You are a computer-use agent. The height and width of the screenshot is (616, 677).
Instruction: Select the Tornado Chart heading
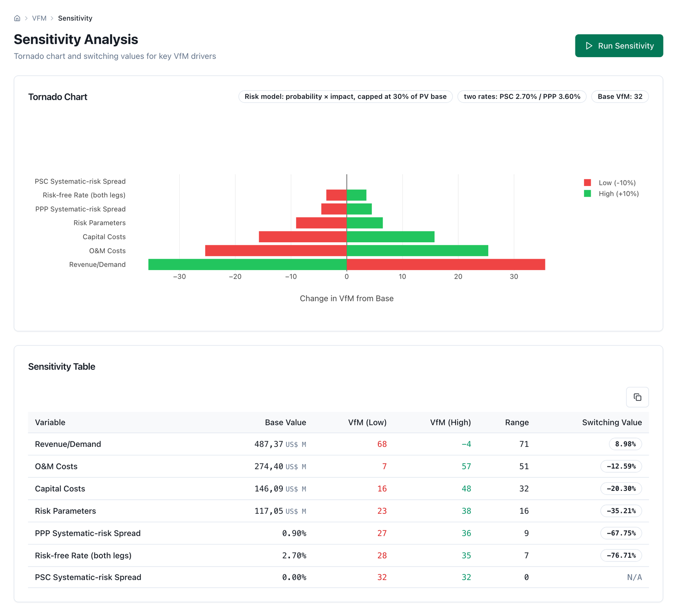pyautogui.click(x=58, y=97)
